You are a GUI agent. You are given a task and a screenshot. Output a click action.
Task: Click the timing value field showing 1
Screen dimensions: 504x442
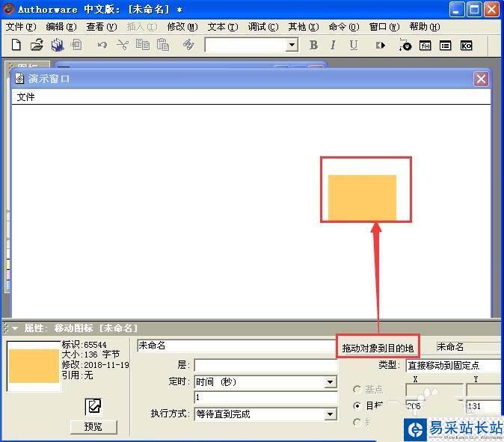coord(265,397)
